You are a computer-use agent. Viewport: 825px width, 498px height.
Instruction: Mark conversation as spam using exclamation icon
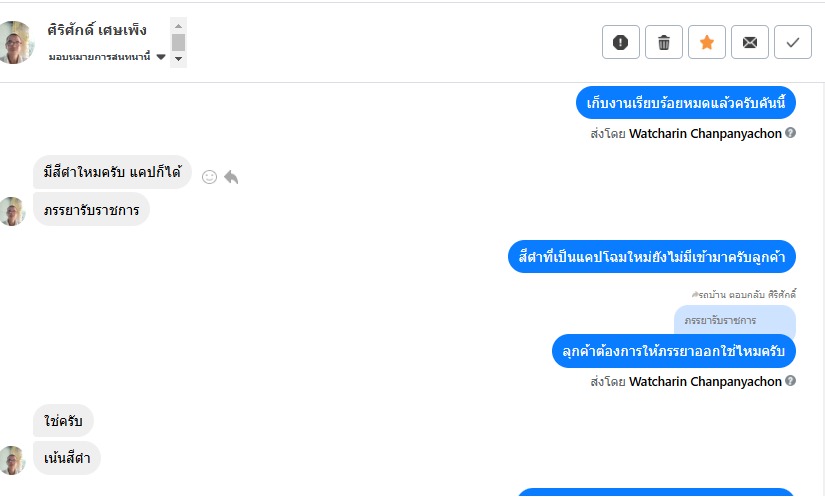coord(621,42)
